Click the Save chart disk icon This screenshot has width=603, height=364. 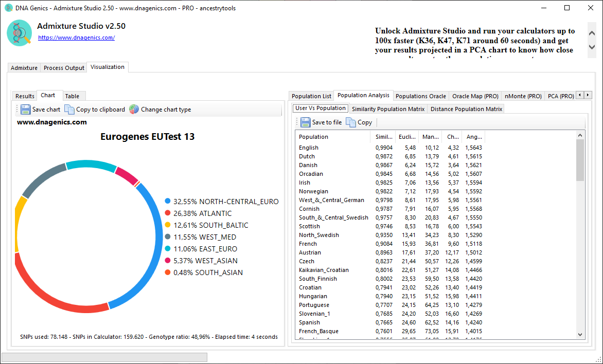[26, 110]
